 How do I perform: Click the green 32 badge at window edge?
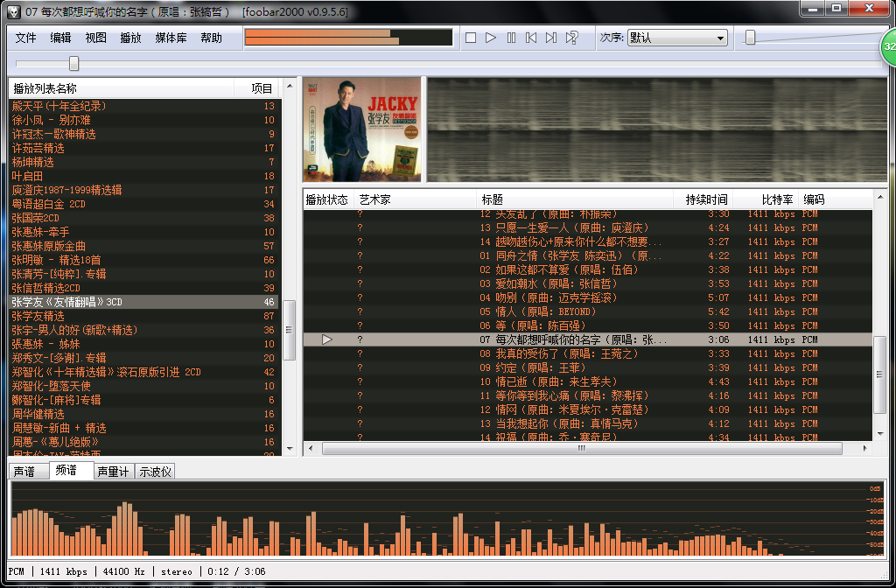coord(889,46)
